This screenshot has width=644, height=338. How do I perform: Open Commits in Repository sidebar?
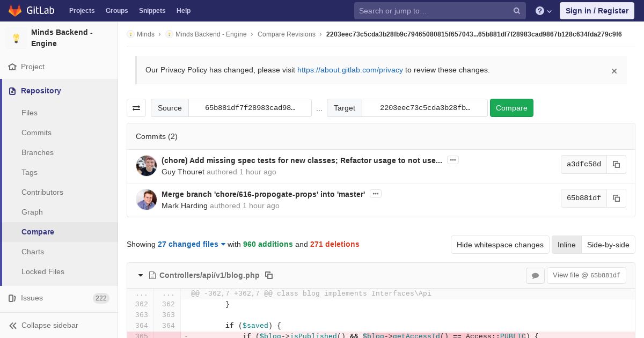coord(36,133)
